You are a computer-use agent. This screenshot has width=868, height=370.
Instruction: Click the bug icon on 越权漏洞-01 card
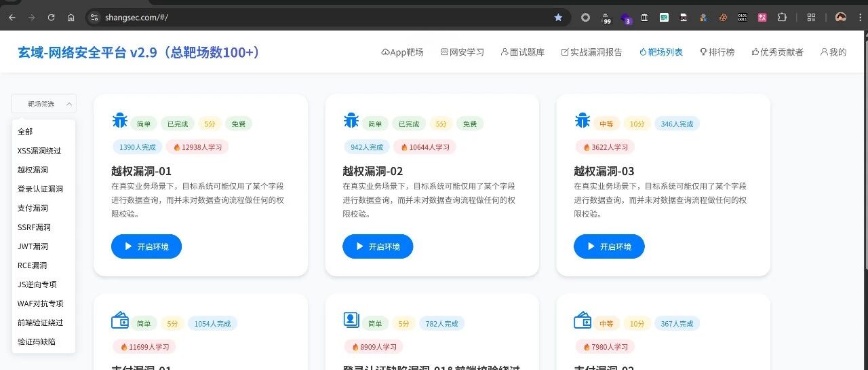click(x=119, y=121)
